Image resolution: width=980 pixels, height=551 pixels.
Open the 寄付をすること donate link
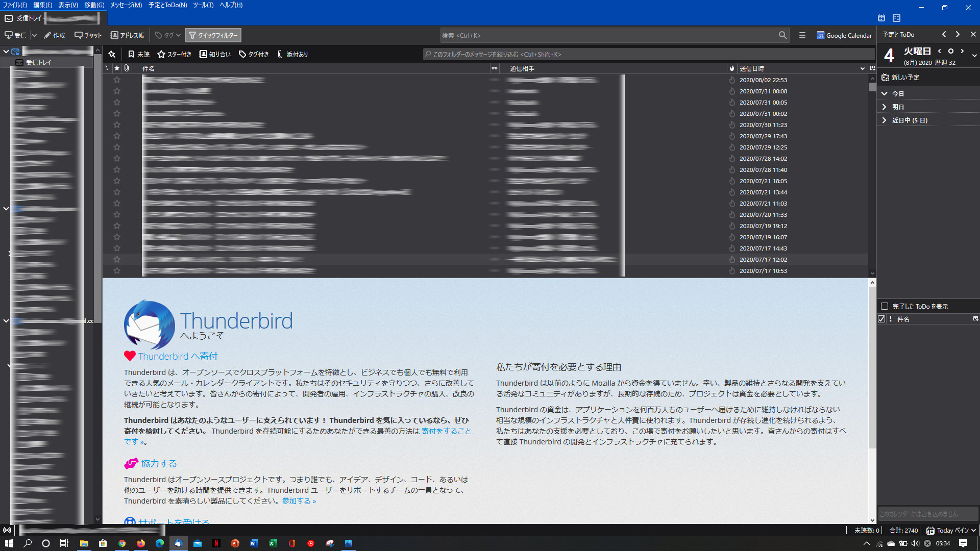(447, 431)
